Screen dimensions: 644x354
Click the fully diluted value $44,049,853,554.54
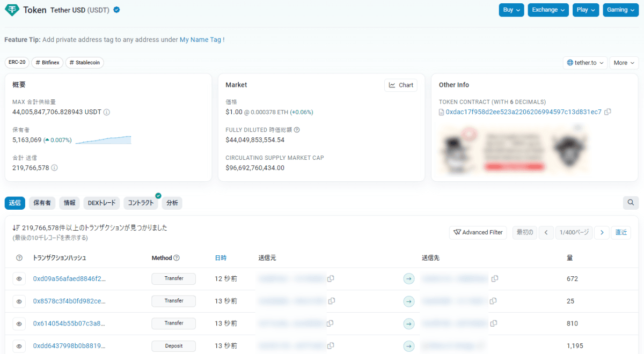255,140
